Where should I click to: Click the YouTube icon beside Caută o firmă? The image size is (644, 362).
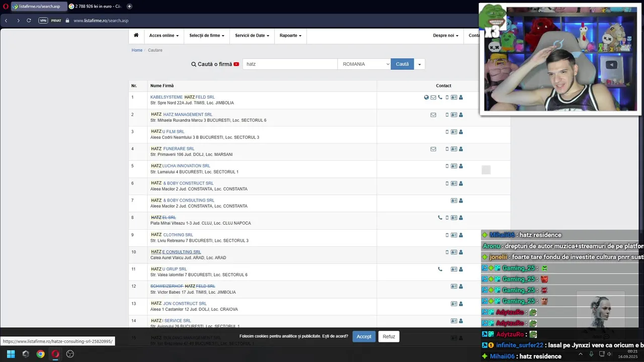click(x=236, y=64)
